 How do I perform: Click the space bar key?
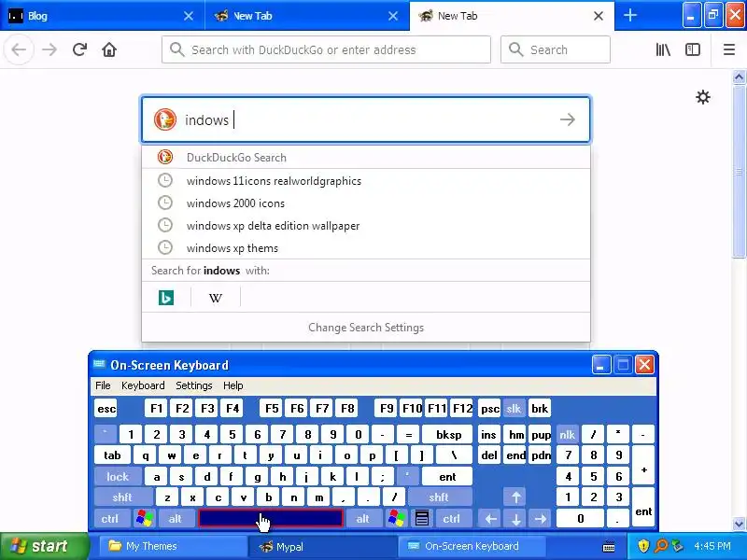coord(271,518)
